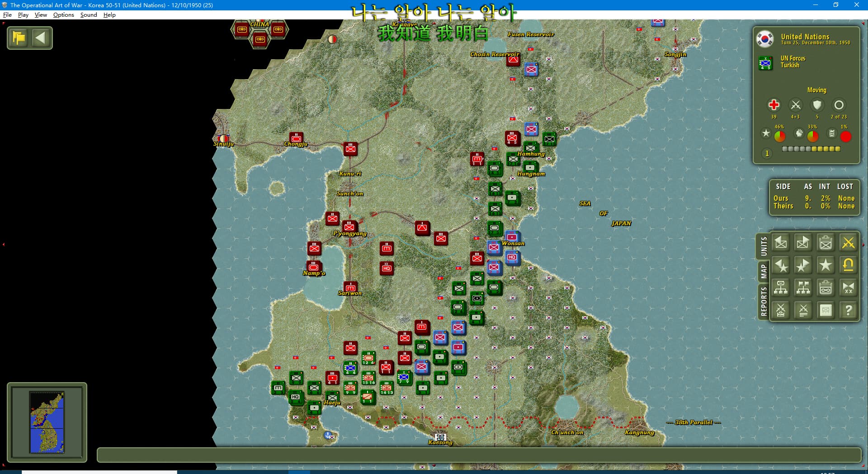Select the green unit labeled 12 4

(x=368, y=358)
